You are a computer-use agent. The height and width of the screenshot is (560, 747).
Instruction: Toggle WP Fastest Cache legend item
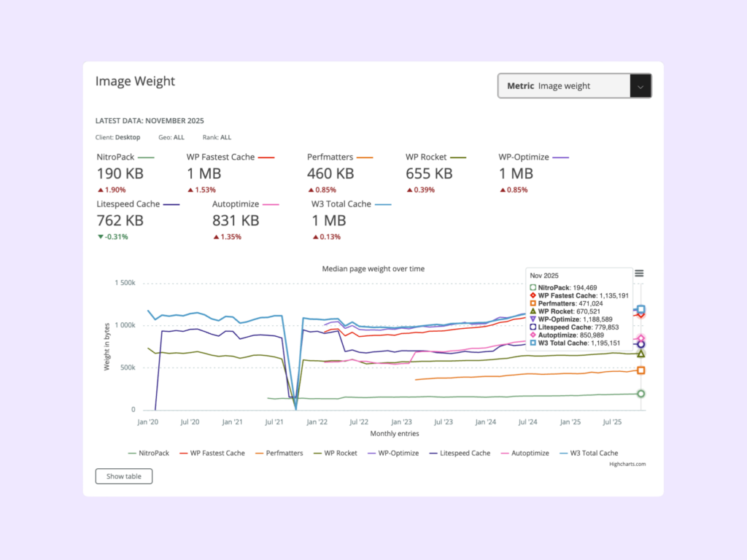tap(212, 454)
